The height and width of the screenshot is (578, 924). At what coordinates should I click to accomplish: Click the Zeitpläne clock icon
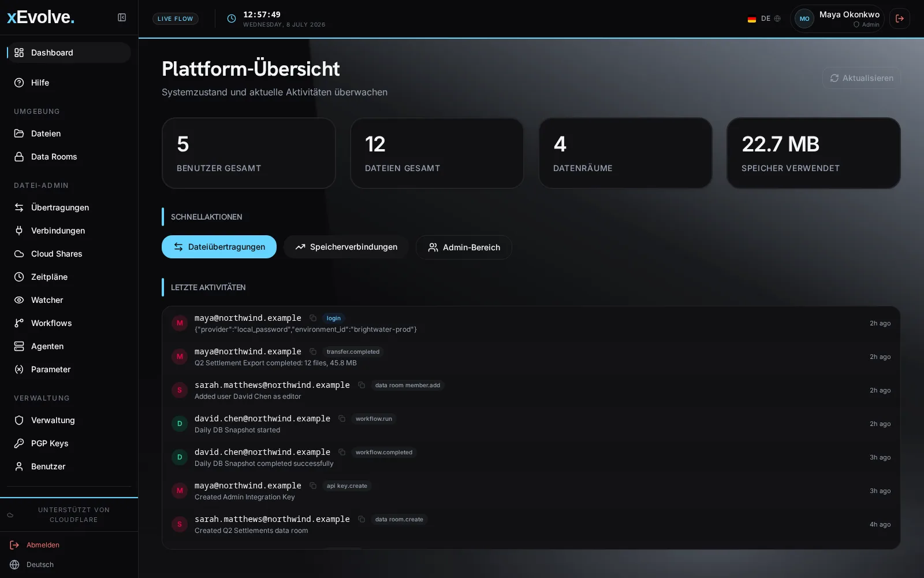(x=19, y=277)
